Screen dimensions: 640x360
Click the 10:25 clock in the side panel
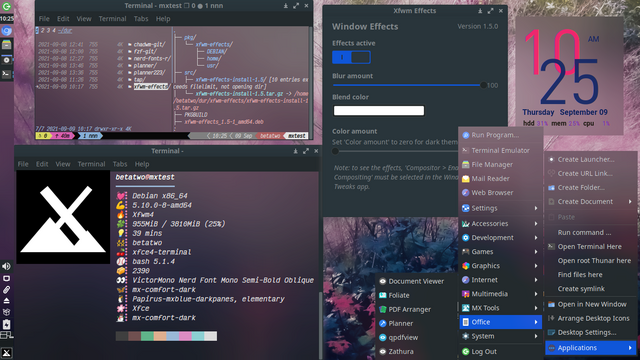[7, 18]
